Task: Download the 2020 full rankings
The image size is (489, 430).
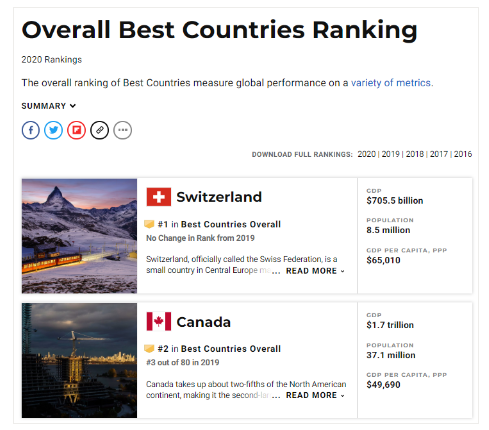Action: [x=366, y=154]
